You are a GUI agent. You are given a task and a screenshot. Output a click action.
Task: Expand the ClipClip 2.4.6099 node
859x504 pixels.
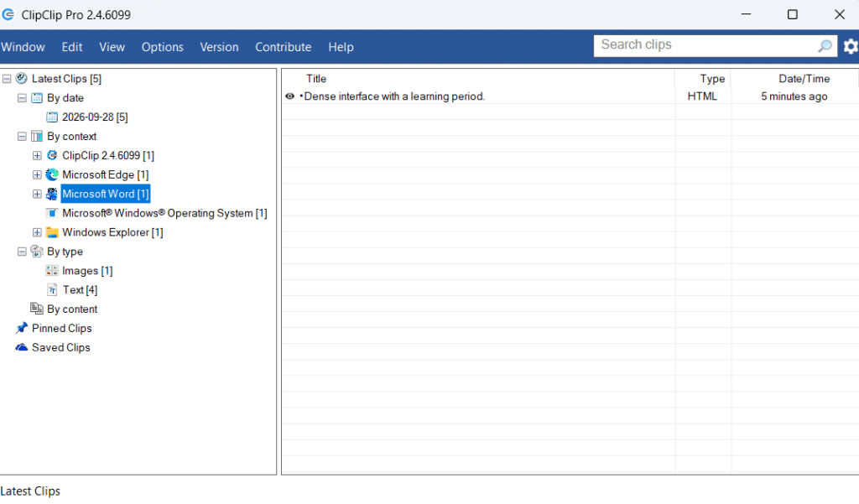tap(37, 156)
